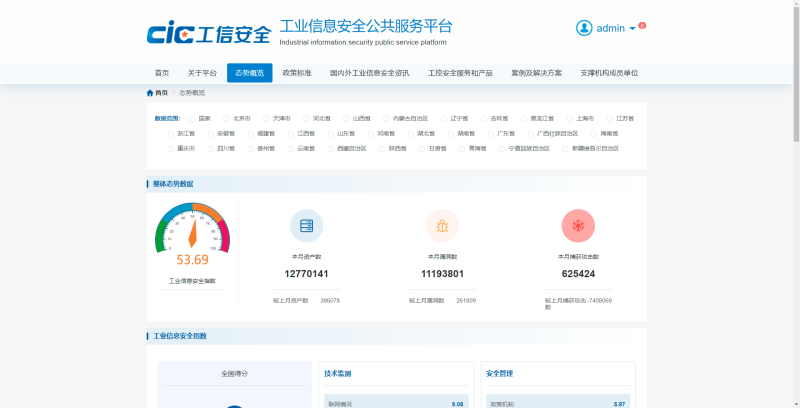Click the 本月漏洞数 bug icon
Screen dimensions: 800x408
click(442, 226)
